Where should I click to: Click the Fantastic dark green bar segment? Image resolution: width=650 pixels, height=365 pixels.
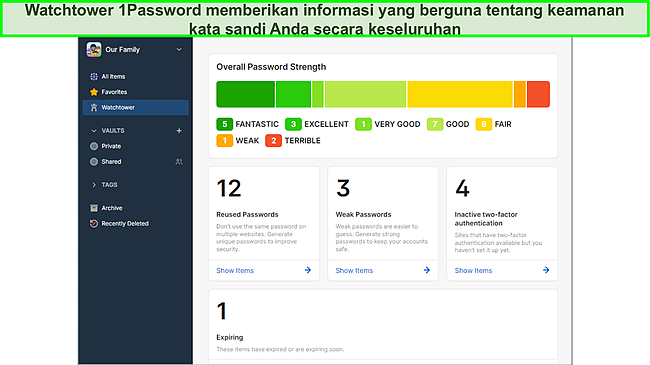(245, 94)
